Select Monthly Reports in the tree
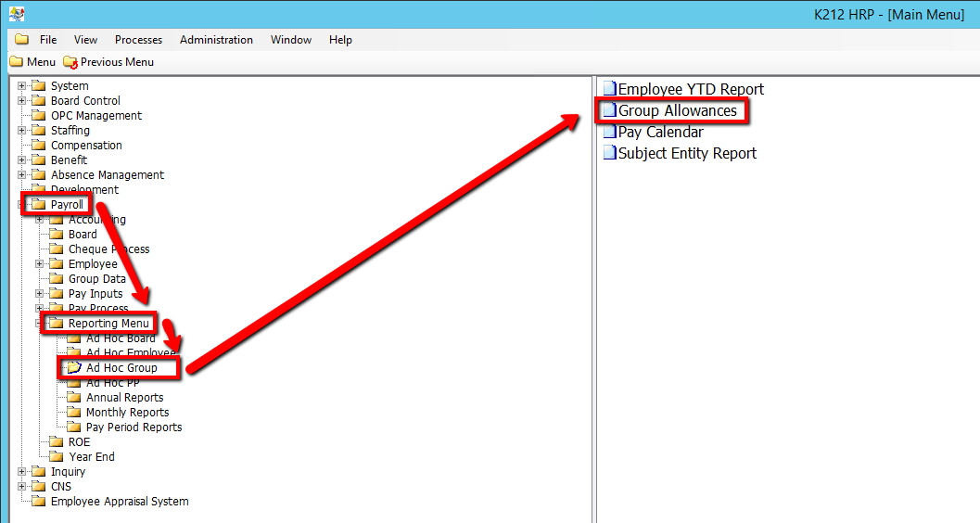Screen dimensions: 980x523 click(127, 413)
